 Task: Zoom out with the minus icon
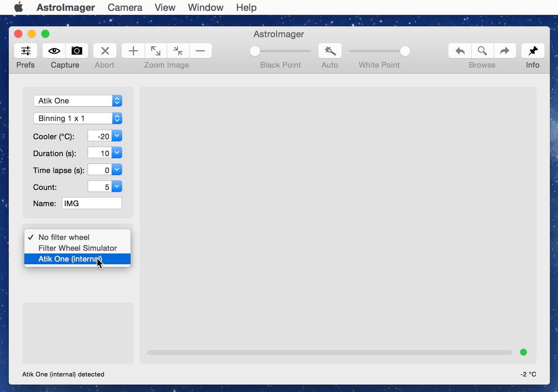point(201,51)
